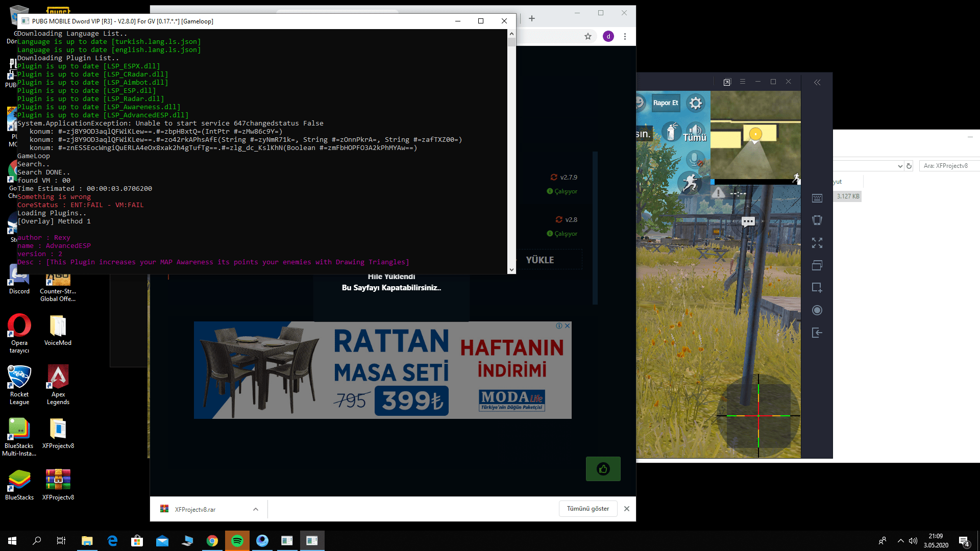
Task: Click the green thumbs-up button
Action: (x=603, y=469)
